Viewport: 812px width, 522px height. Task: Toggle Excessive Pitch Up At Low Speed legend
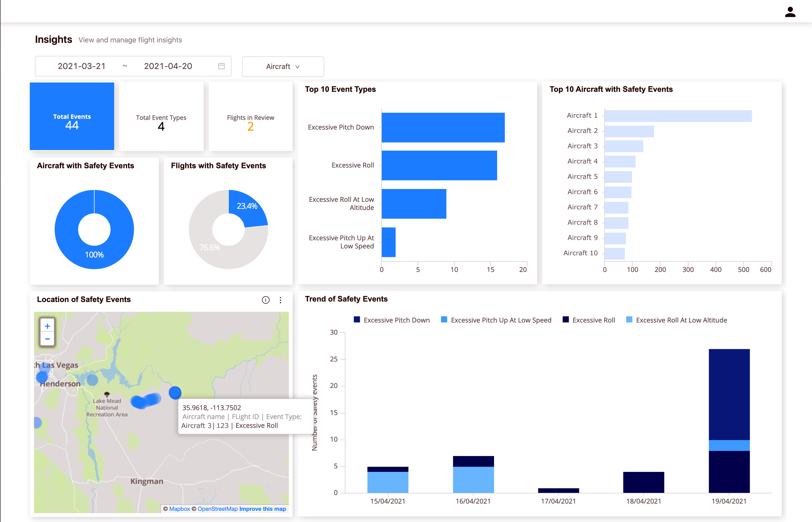pos(496,320)
